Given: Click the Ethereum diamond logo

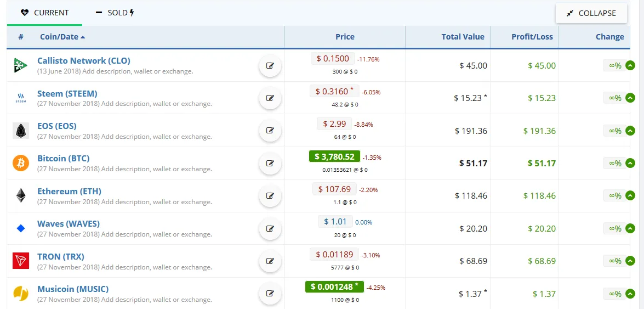Looking at the screenshot, I should [x=20, y=196].
